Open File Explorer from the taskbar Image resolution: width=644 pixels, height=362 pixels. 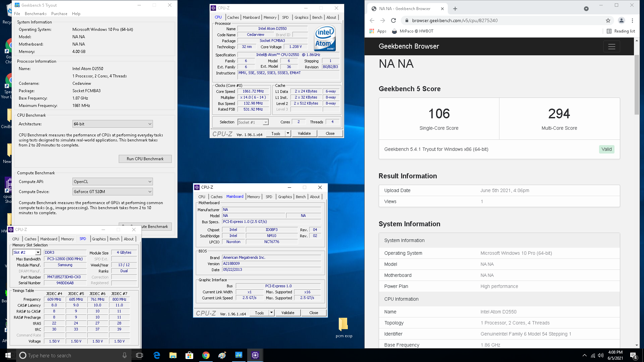click(173, 355)
